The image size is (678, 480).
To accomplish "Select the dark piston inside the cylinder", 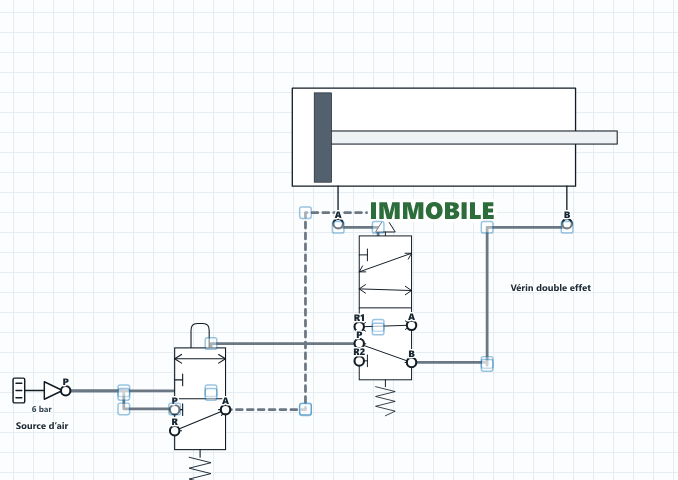I will pyautogui.click(x=323, y=137).
